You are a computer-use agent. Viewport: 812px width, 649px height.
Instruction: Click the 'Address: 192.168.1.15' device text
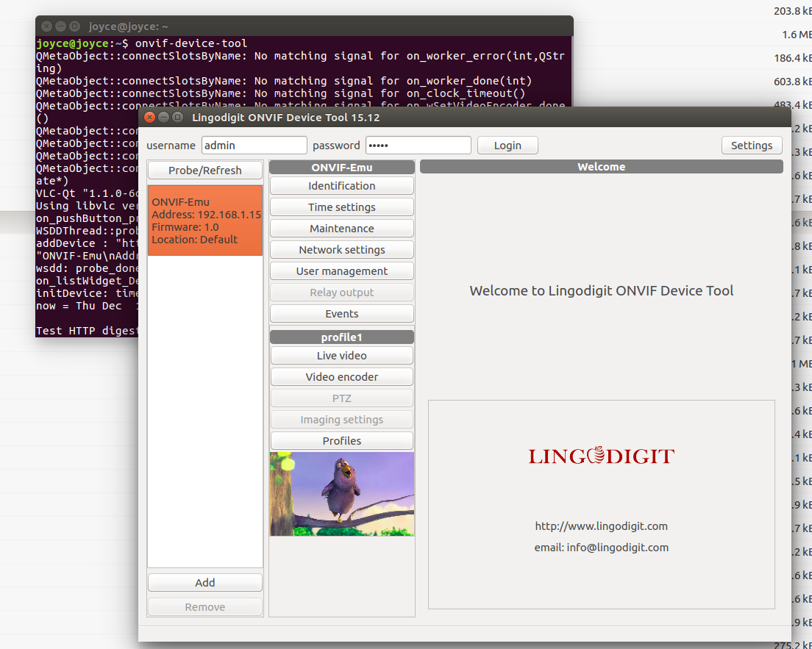click(x=207, y=215)
